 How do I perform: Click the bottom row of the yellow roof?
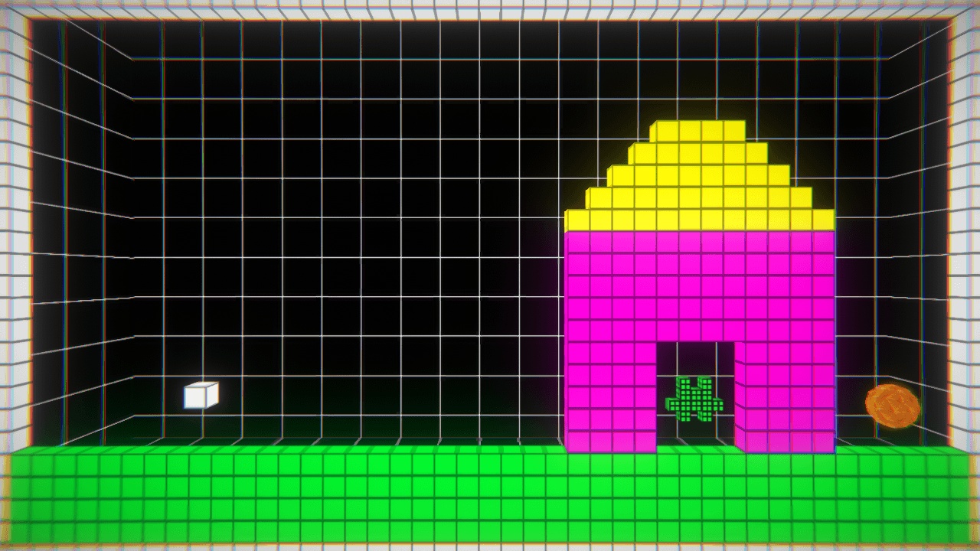(698, 220)
